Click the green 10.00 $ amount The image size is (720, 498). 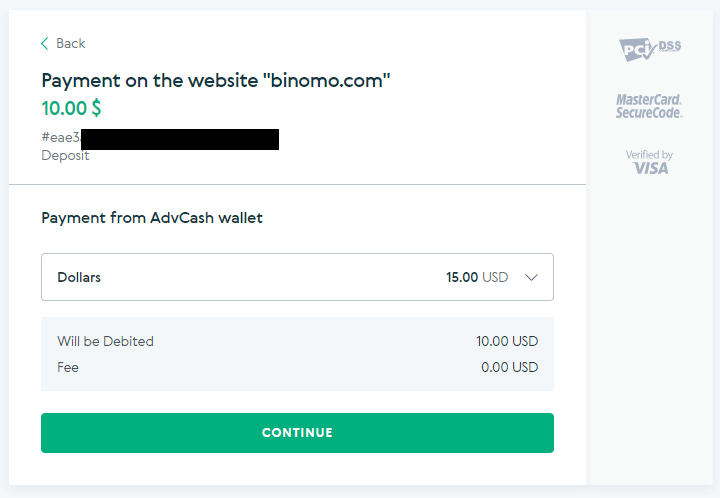pos(71,107)
